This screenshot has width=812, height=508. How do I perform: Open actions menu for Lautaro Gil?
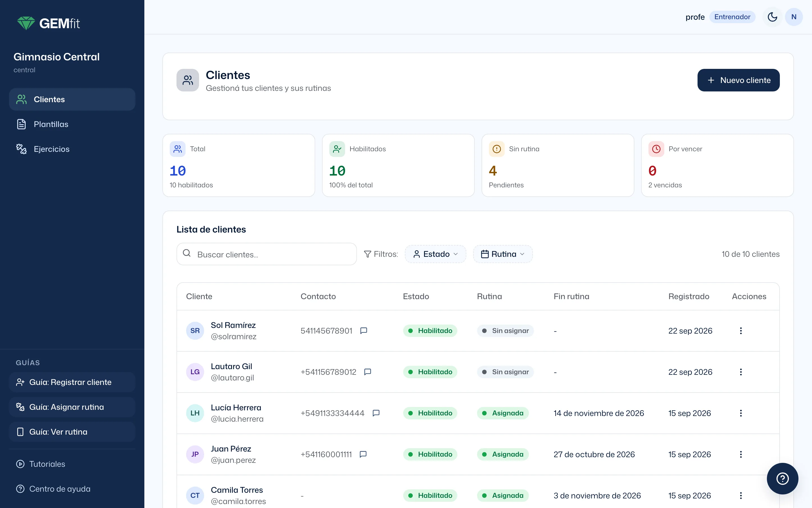(741, 372)
